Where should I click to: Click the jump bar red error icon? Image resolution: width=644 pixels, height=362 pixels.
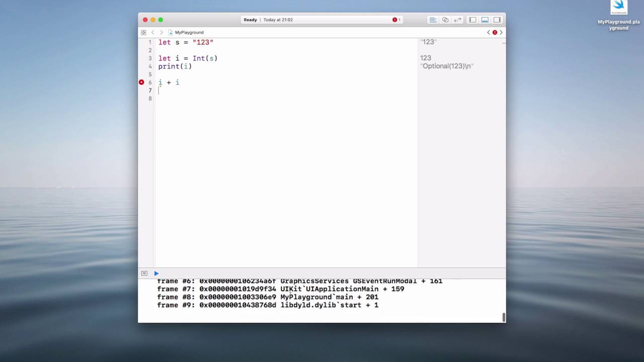click(x=495, y=32)
